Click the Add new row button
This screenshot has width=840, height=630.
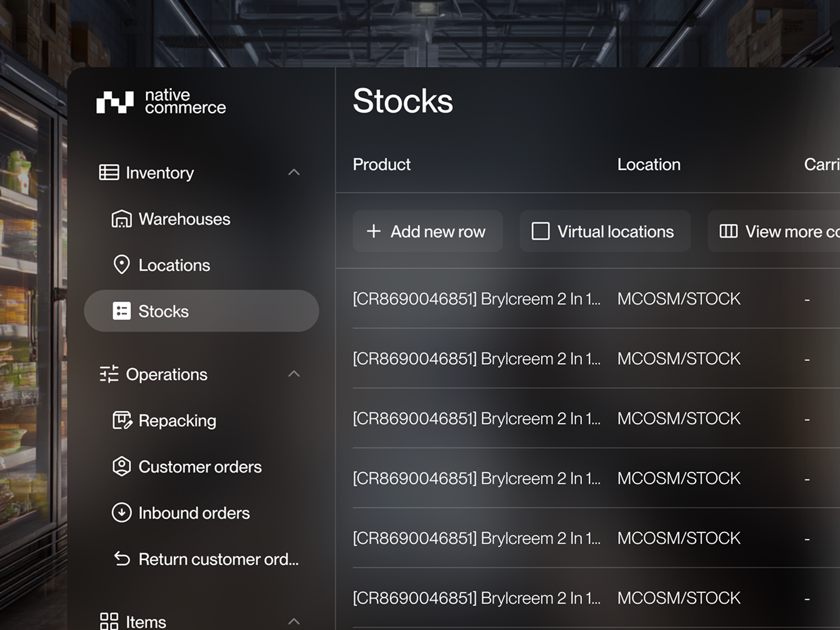(x=427, y=231)
